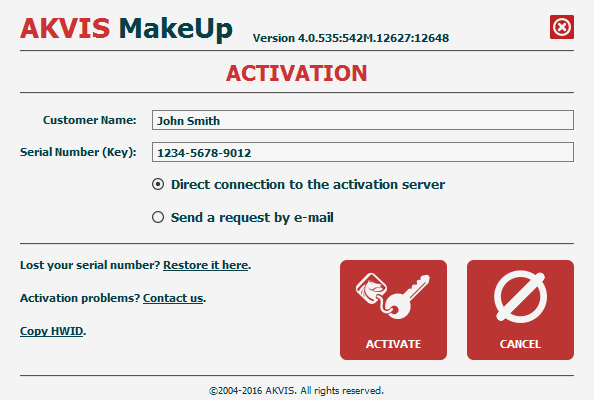594x400 pixels.
Task: Click the Send a request by e-mail label
Action: [252, 218]
